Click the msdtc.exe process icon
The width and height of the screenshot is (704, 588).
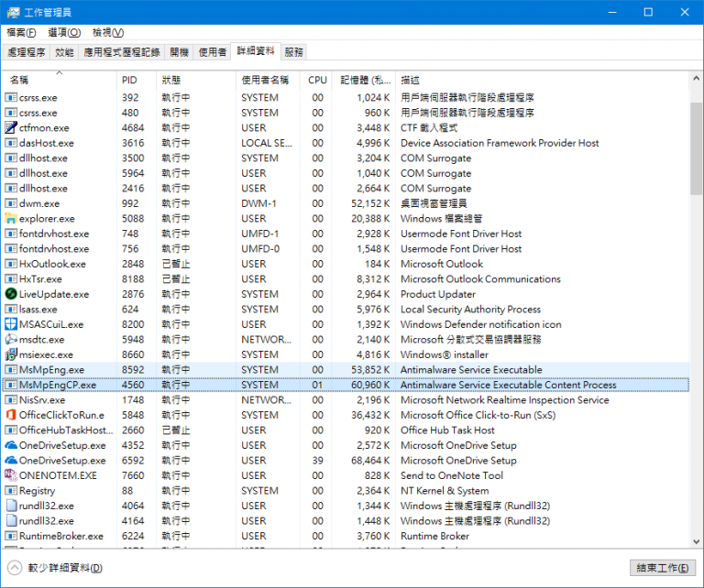(11, 340)
